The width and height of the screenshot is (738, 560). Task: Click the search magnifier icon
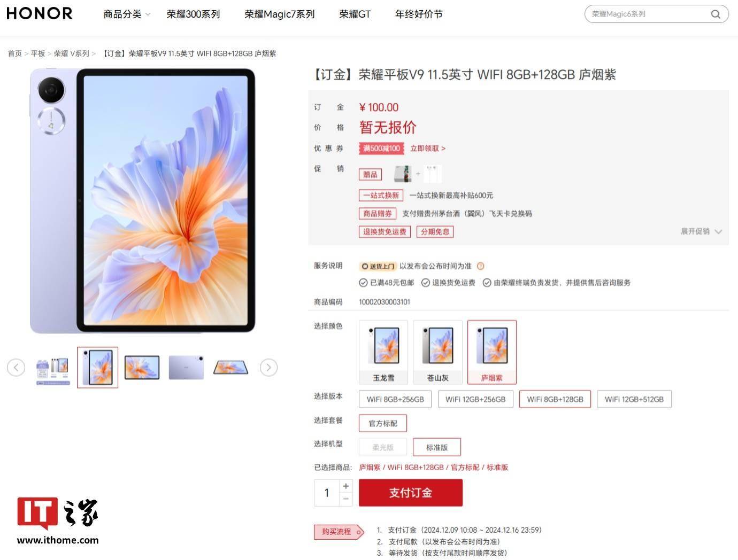(716, 14)
